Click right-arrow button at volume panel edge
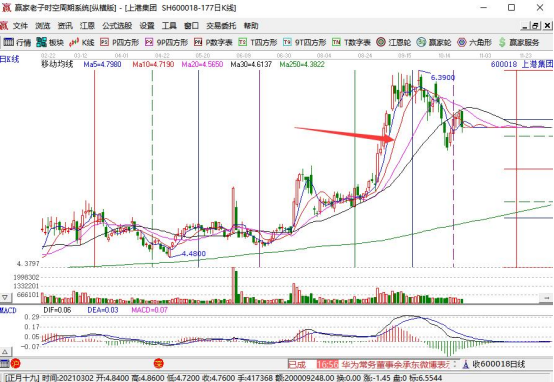554x382 pixels. click(x=546, y=298)
